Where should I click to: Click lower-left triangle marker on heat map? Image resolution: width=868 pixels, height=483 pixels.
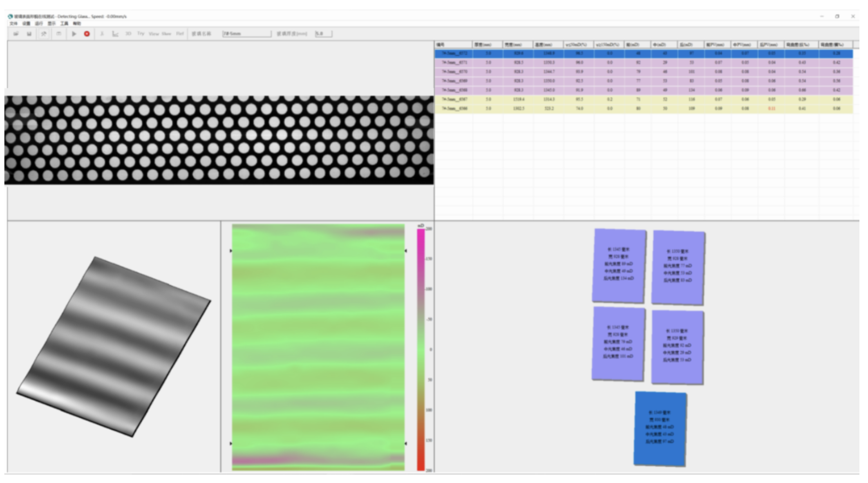[231, 443]
